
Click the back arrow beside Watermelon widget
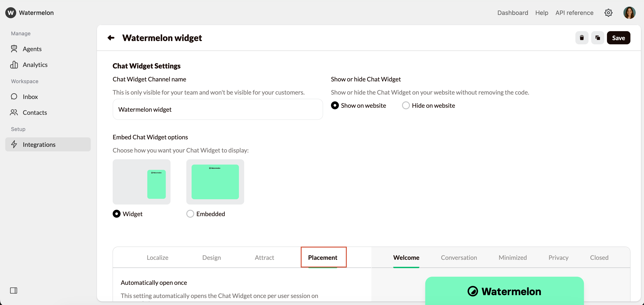coord(111,38)
